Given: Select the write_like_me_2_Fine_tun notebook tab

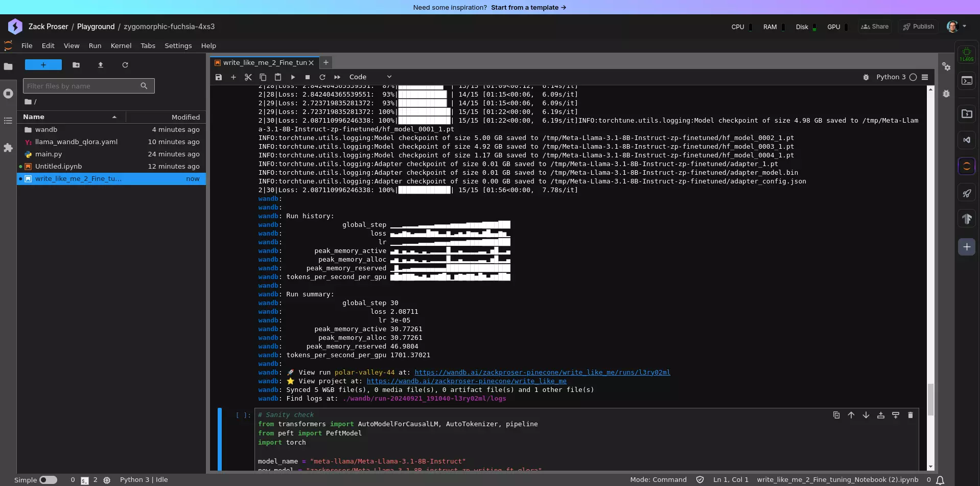Looking at the screenshot, I should [263, 62].
